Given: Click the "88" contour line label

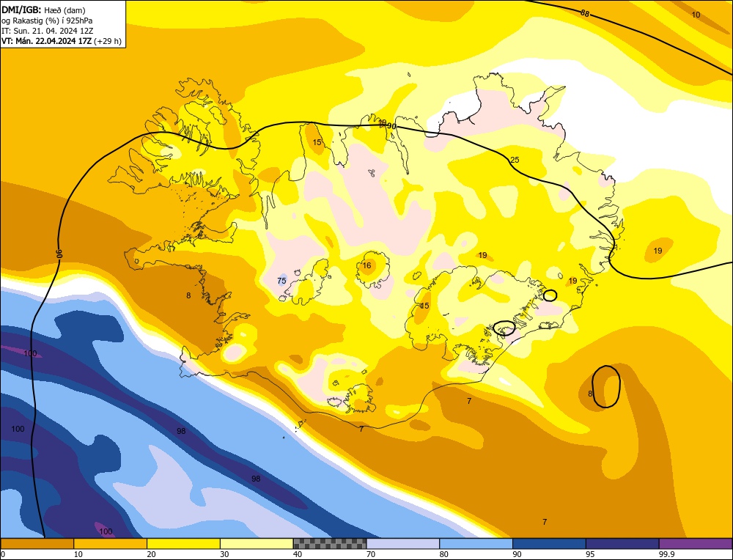Looking at the screenshot, I should (x=585, y=13).
